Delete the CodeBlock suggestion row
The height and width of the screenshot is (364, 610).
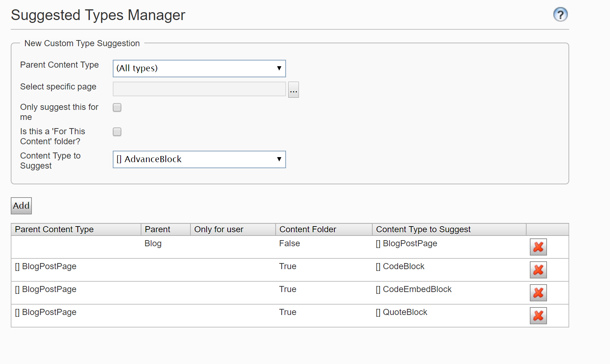click(538, 270)
